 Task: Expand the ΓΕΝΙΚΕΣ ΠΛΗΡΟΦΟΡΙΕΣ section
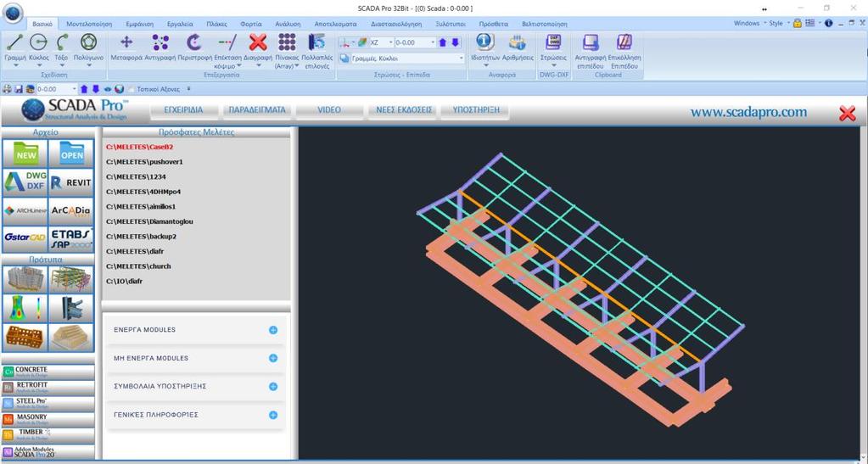[273, 415]
